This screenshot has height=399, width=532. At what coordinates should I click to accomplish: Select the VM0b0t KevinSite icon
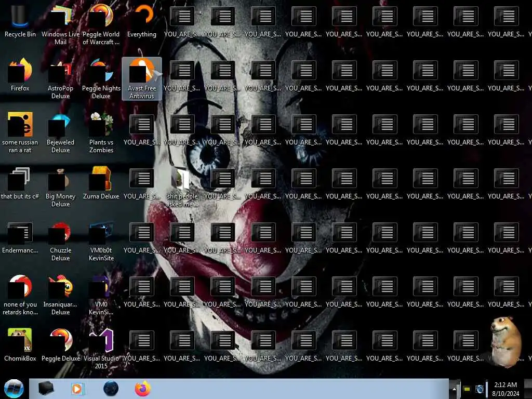click(101, 241)
